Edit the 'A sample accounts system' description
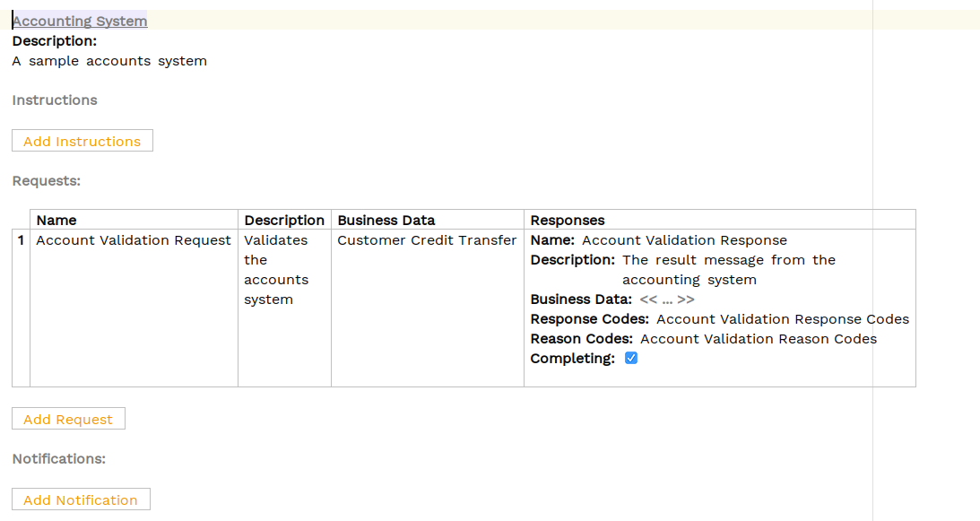This screenshot has width=980, height=521. coord(109,61)
